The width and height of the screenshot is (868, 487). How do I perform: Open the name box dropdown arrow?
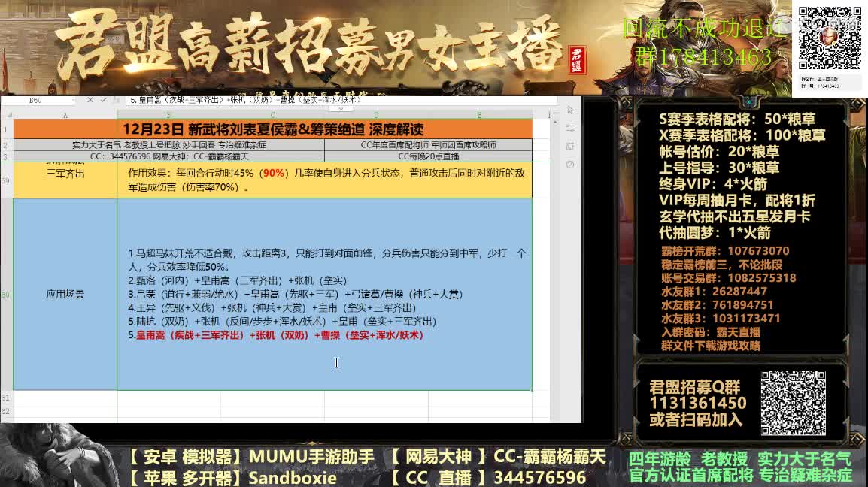[x=73, y=100]
